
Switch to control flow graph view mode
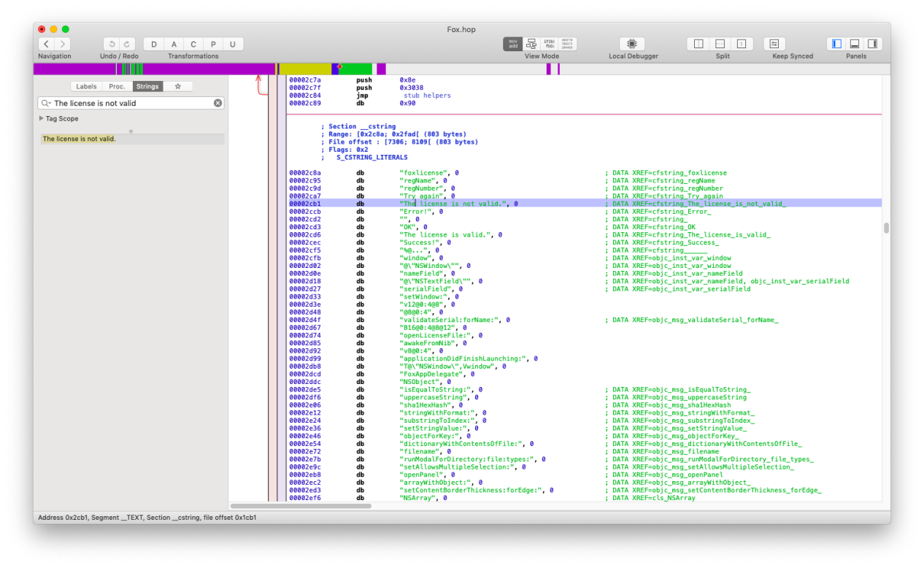pyautogui.click(x=531, y=45)
